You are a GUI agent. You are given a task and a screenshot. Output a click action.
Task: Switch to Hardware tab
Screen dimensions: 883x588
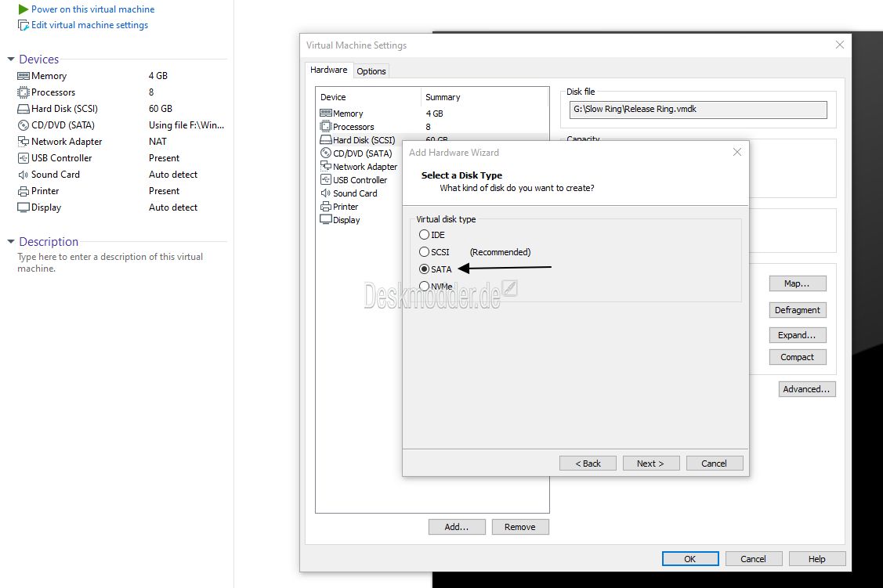(329, 70)
